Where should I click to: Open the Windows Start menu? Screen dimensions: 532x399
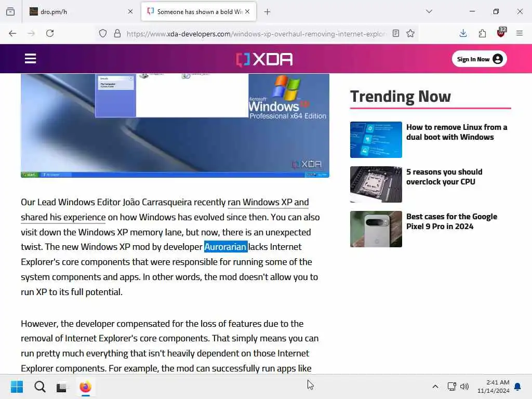click(17, 387)
